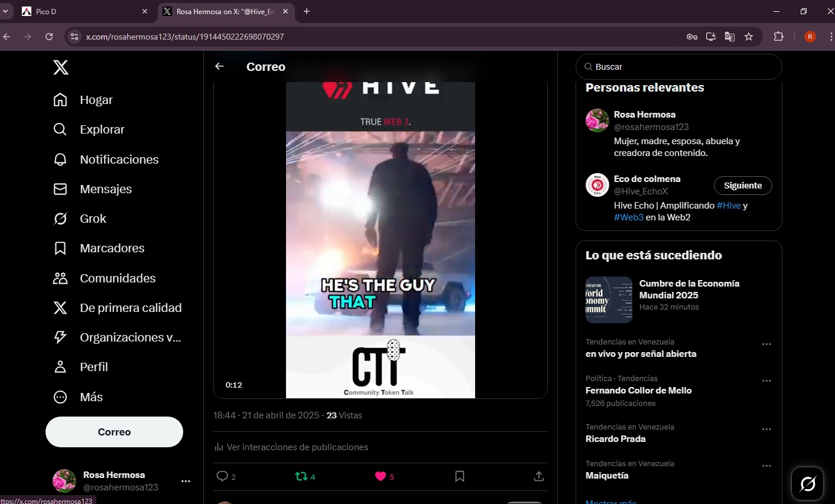This screenshot has height=504, width=835.
Task: Click the install app icon in address bar
Action: click(x=711, y=37)
